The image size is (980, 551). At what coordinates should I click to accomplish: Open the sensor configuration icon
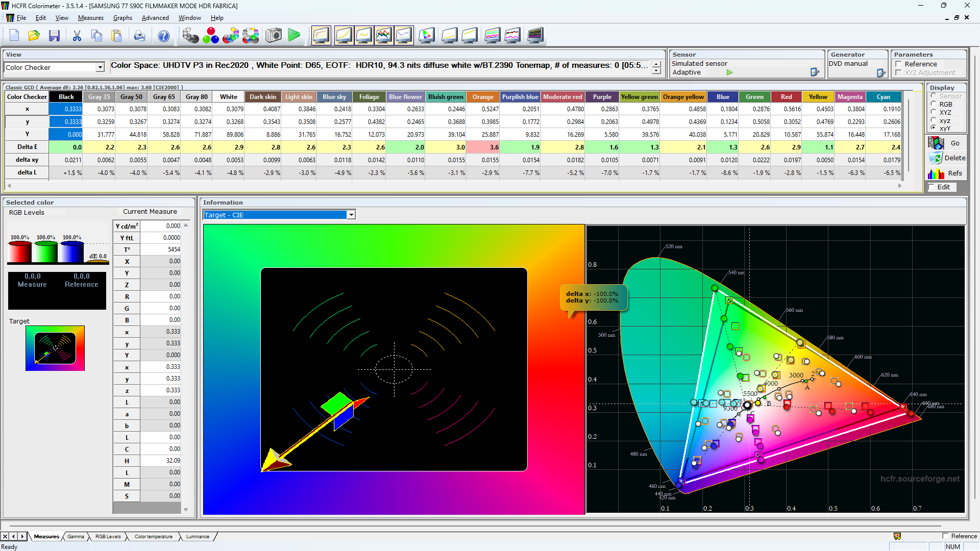(815, 72)
